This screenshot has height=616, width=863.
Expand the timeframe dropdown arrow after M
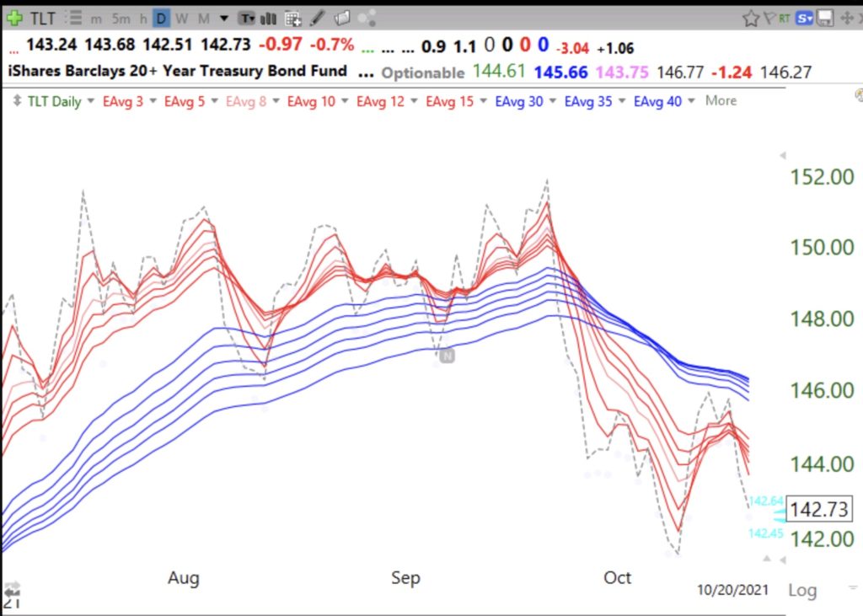[223, 18]
